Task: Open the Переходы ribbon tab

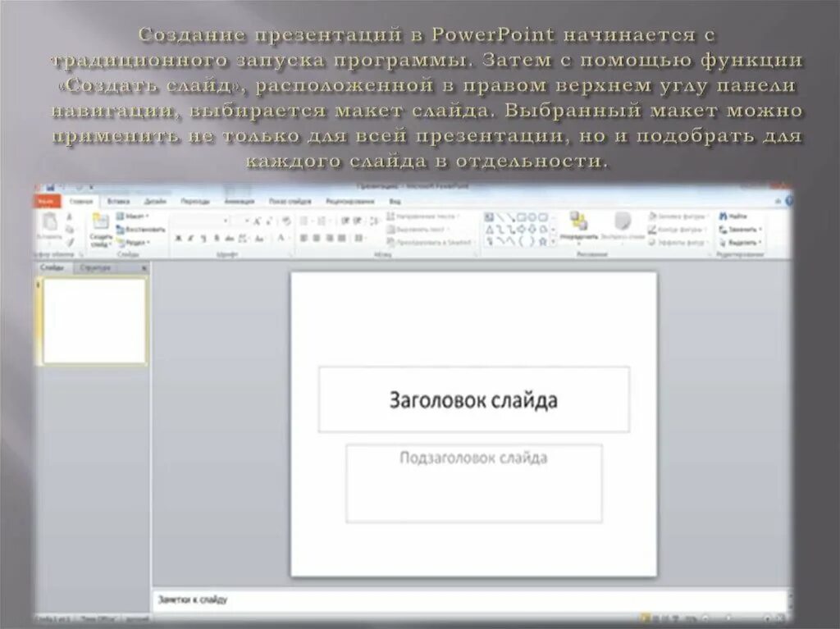Action: tap(195, 202)
